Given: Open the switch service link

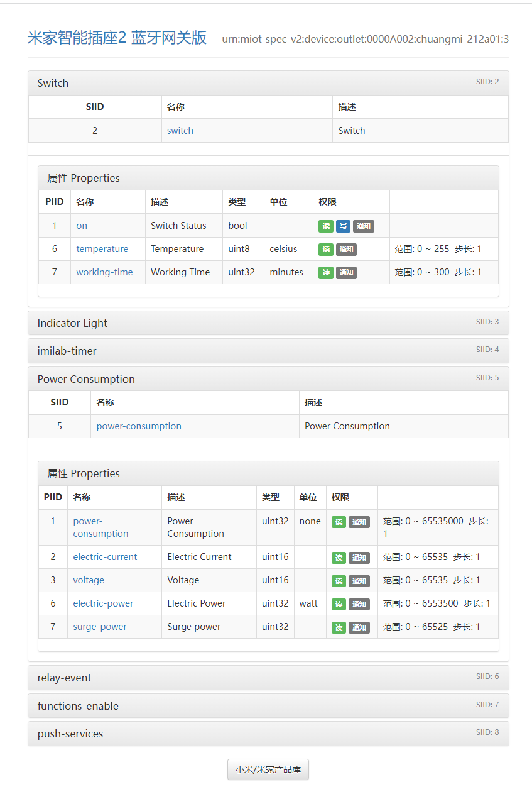Looking at the screenshot, I should pyautogui.click(x=180, y=131).
